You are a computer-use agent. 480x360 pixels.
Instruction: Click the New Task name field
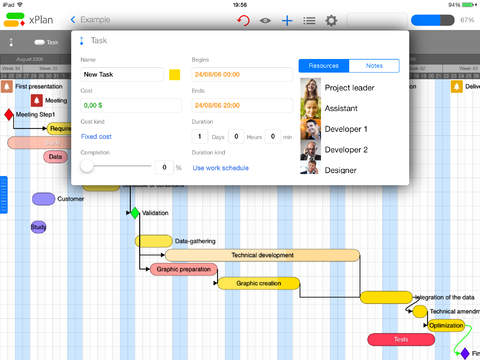122,74
